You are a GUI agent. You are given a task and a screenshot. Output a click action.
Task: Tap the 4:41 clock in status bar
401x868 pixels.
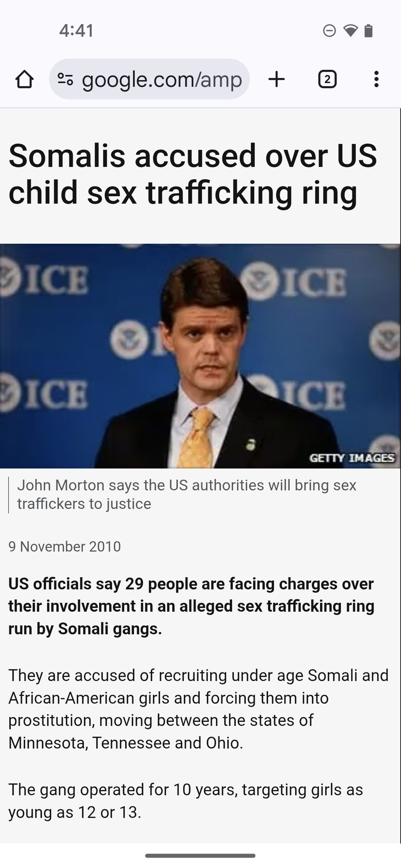click(76, 31)
